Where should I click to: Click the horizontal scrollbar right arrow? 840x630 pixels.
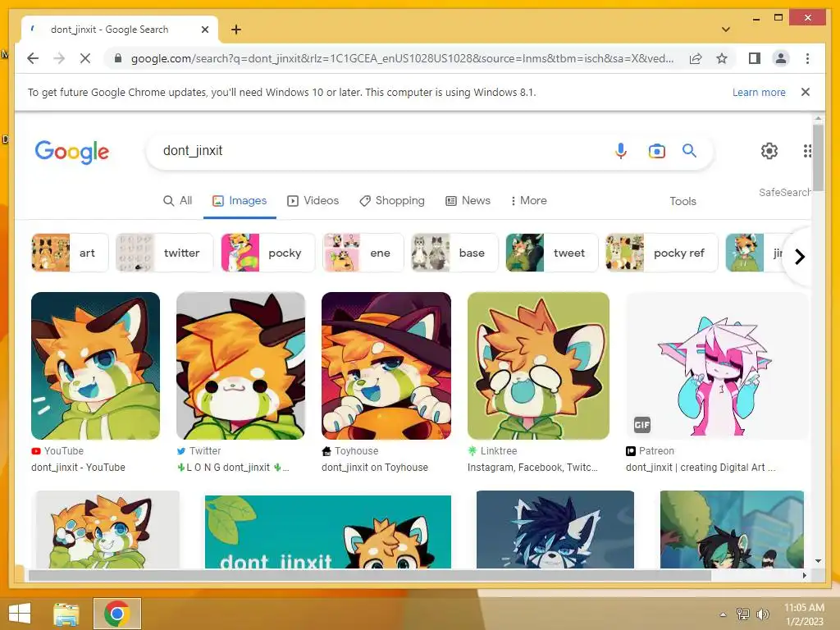(x=804, y=575)
